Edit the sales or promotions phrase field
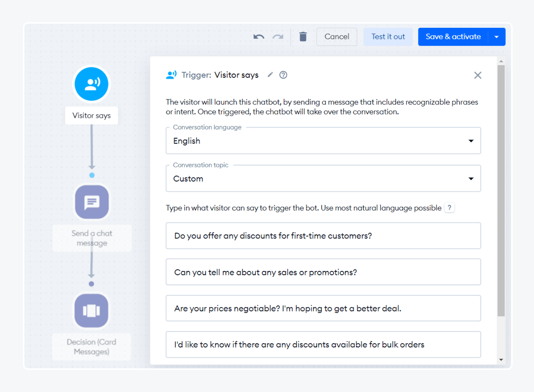Image resolution: width=534 pixels, height=392 pixels. click(323, 272)
